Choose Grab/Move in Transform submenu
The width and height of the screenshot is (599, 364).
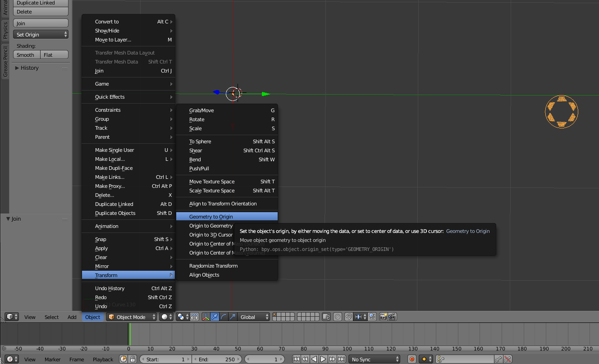click(227, 110)
